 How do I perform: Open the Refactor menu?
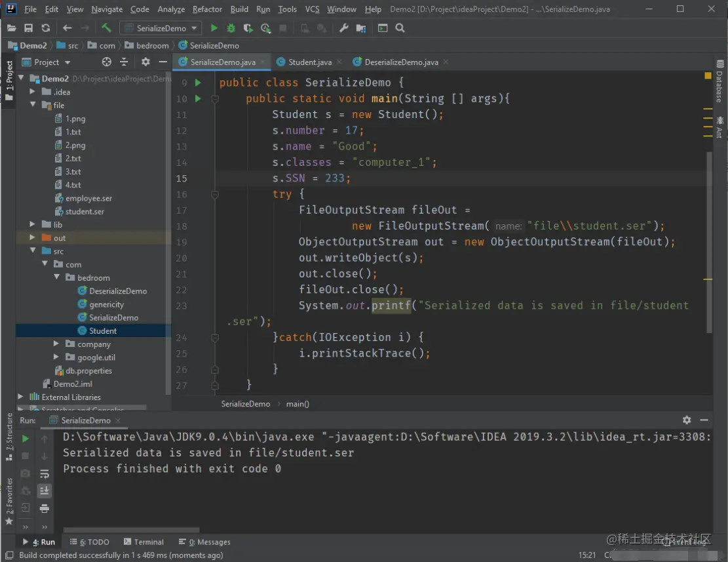[x=207, y=9]
